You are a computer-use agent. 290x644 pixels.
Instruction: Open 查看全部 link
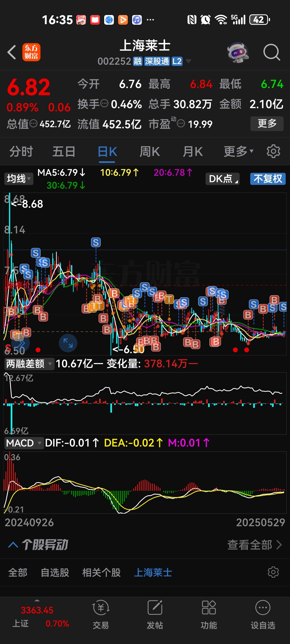coord(255,545)
